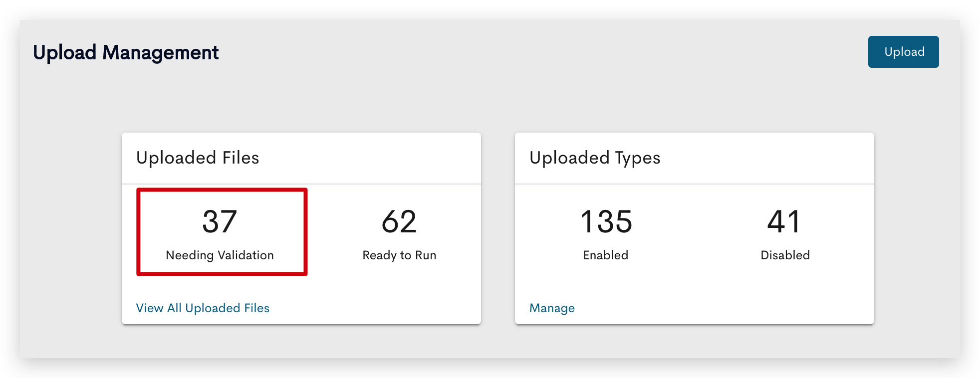Open the Manage link under Uploaded Types
Viewport: 980px width, 378px height.
coord(552,308)
